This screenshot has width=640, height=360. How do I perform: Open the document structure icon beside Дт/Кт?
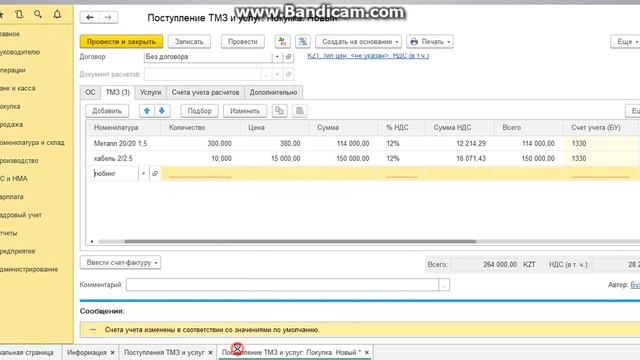tap(302, 42)
